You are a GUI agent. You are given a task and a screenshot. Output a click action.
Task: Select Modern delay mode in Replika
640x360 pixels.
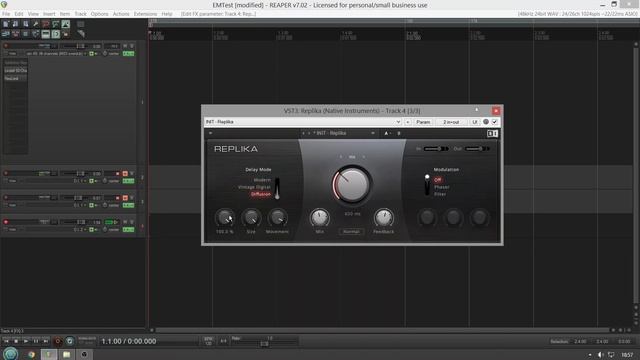[262, 180]
